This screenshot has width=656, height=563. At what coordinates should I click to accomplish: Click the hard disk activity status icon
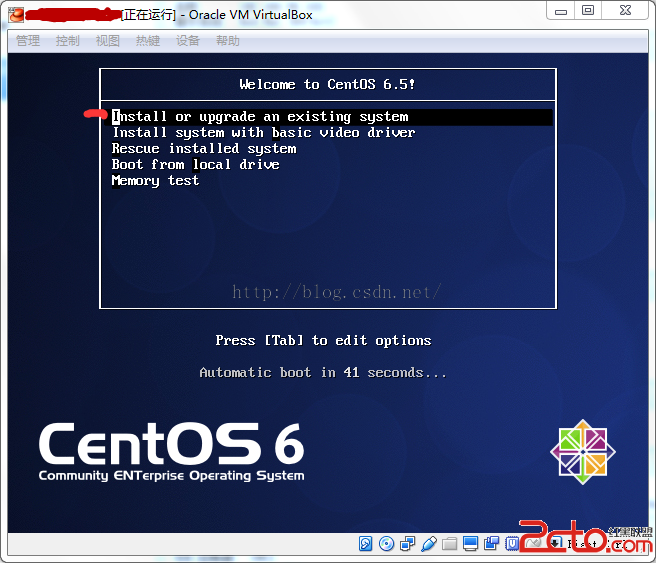[365, 543]
